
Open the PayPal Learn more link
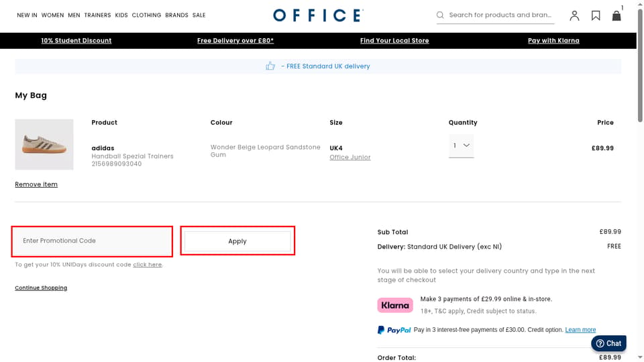[x=580, y=330]
